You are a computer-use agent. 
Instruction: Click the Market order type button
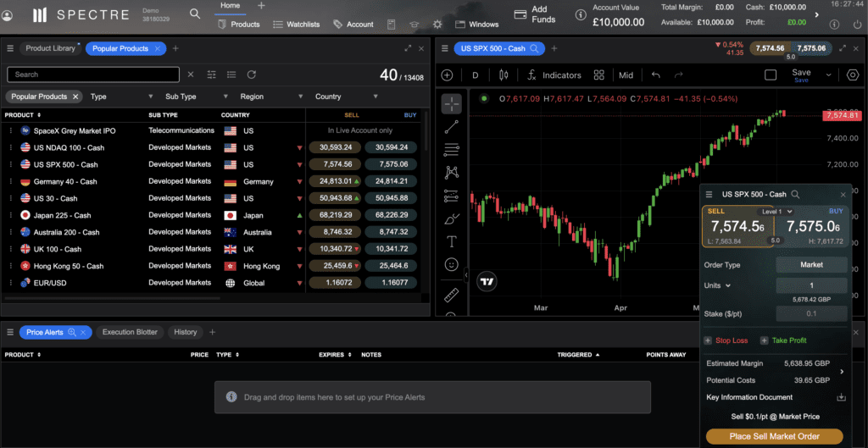click(811, 265)
